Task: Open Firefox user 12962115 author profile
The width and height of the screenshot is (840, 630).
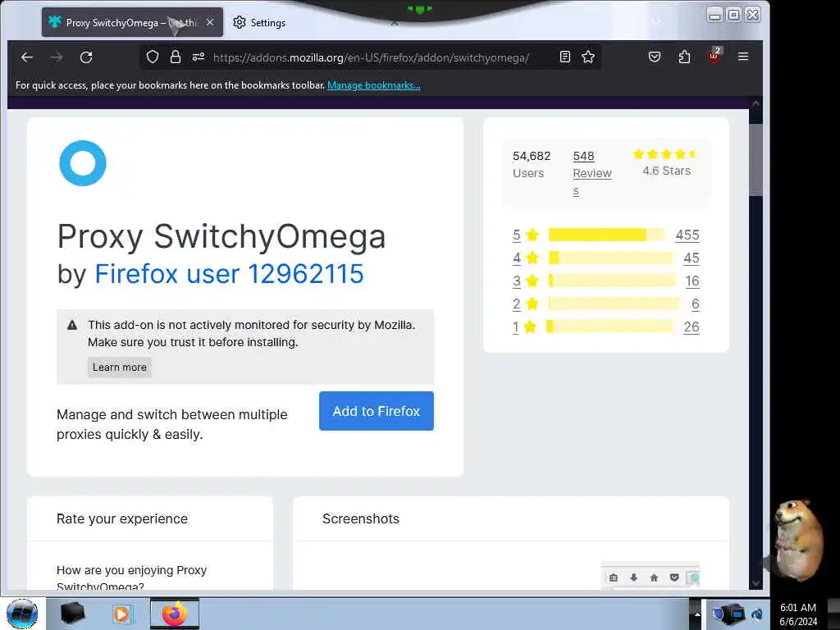Action: coord(229,274)
